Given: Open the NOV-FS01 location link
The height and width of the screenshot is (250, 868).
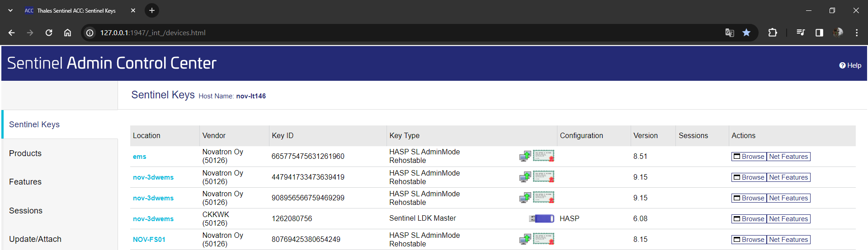Looking at the screenshot, I should [149, 240].
